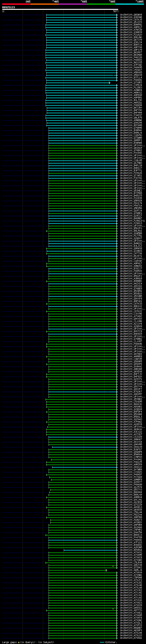The height and width of the screenshot is (644, 146).
Task: Click the purple ~60% identity legend bar
Action: pyautogui.click(x=73, y=4)
